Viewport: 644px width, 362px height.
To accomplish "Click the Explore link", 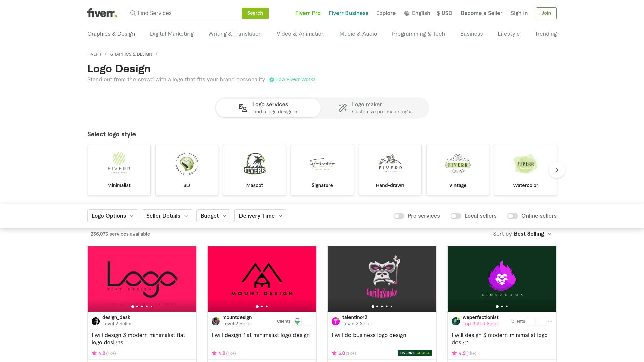I will pyautogui.click(x=386, y=13).
